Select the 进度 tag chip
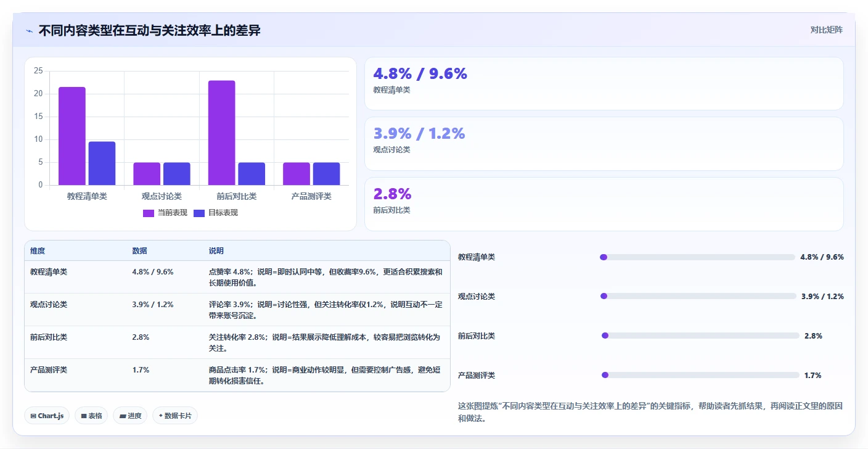The height and width of the screenshot is (449, 868). tap(130, 416)
